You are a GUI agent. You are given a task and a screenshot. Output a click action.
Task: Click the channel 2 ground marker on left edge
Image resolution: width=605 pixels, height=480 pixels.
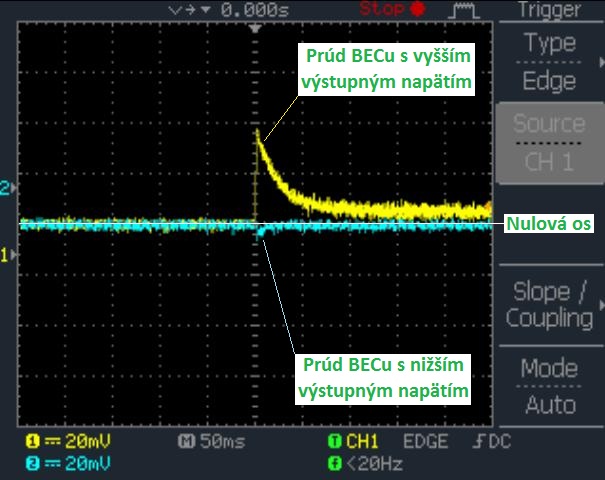click(x=6, y=187)
